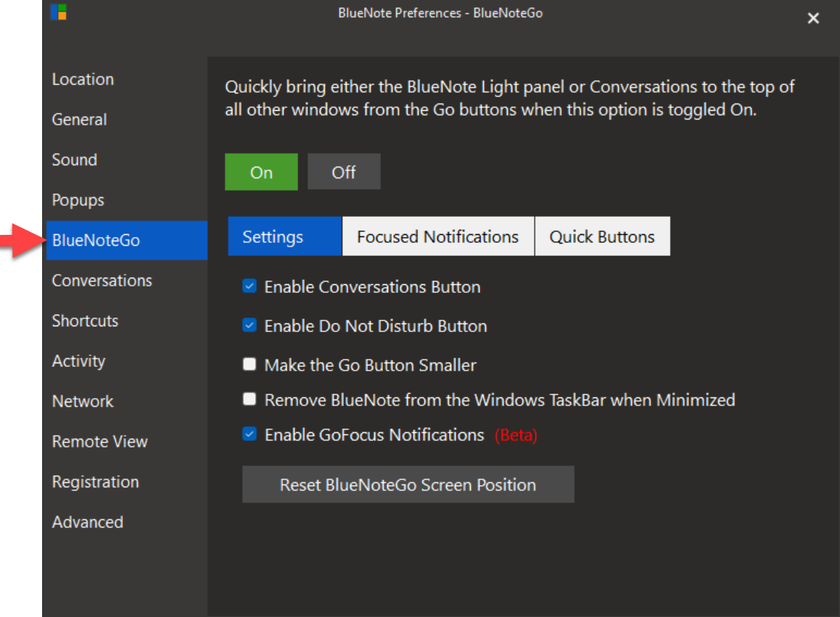
Task: Check Remove BlueNote from Windows TaskBar option
Action: tap(250, 399)
